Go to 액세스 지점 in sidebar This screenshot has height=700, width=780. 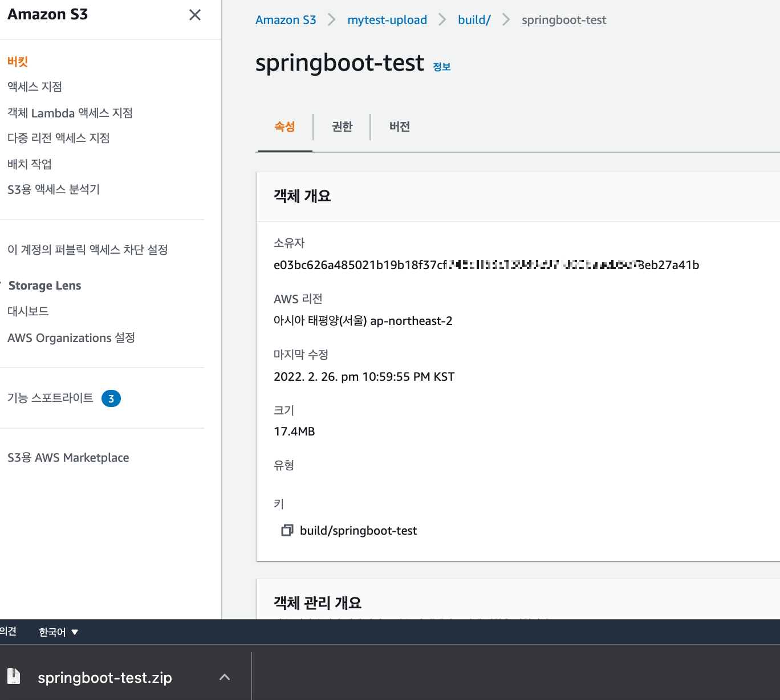coord(35,87)
